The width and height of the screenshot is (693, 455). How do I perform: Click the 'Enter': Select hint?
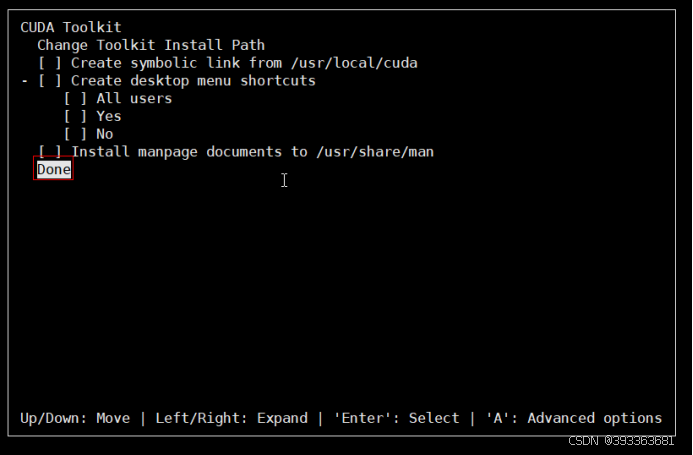[x=396, y=418]
